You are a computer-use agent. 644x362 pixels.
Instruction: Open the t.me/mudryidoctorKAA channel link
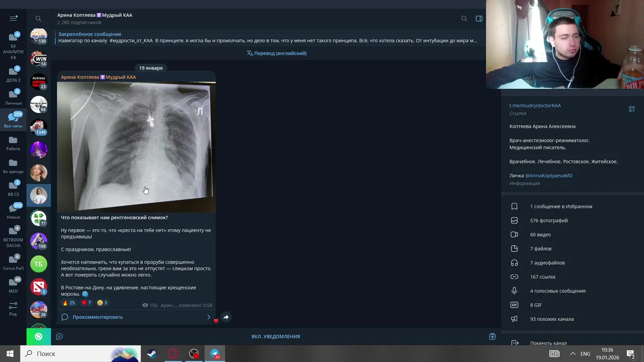point(535,106)
